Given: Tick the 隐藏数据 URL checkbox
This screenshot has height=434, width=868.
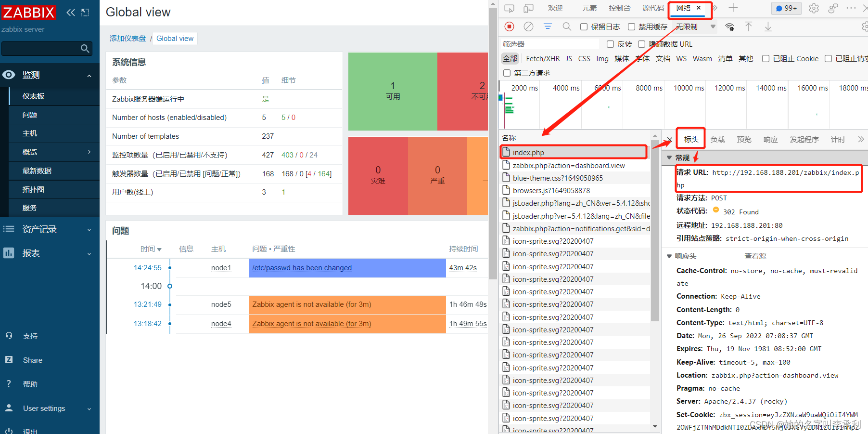Looking at the screenshot, I should [641, 44].
